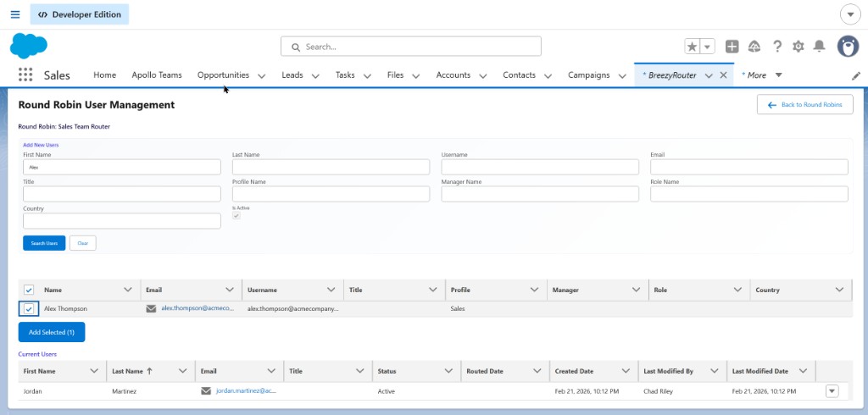The image size is (868, 415).
Task: Click the pencil edit navigation icon
Action: [856, 76]
